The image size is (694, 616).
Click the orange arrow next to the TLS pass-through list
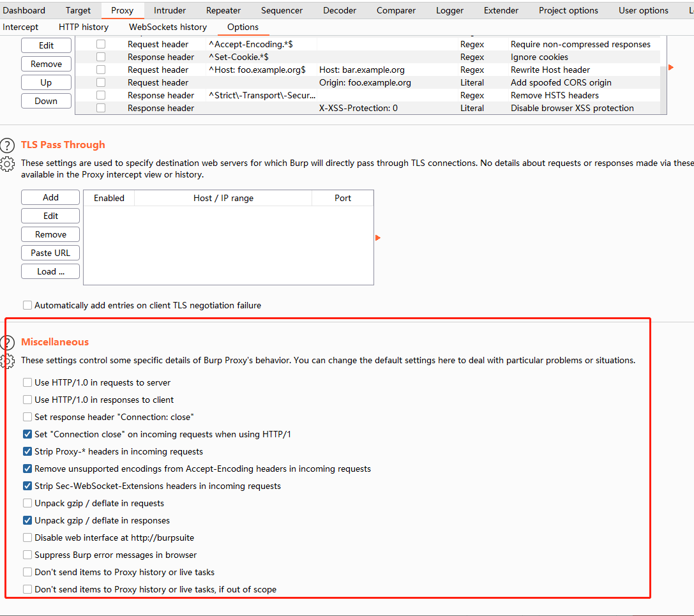coord(377,237)
